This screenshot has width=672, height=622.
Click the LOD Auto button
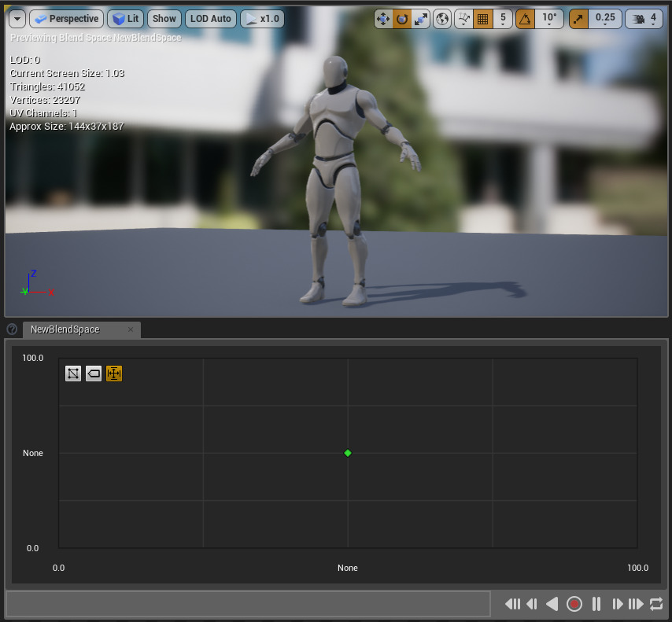tap(211, 19)
